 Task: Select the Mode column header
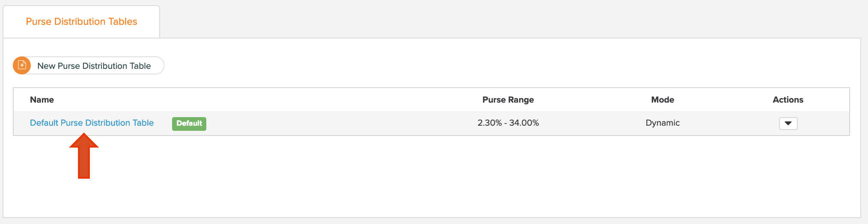point(663,100)
